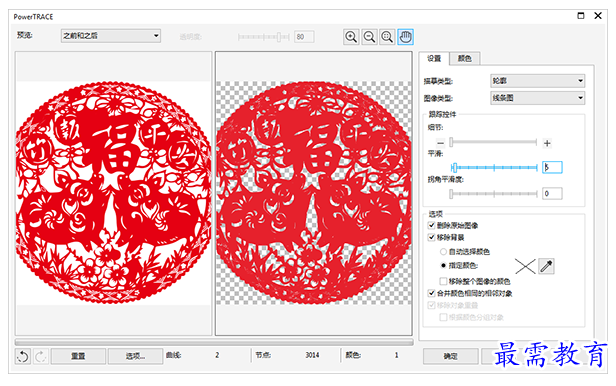
Task: Click the plus icon for detail
Action: (x=547, y=143)
